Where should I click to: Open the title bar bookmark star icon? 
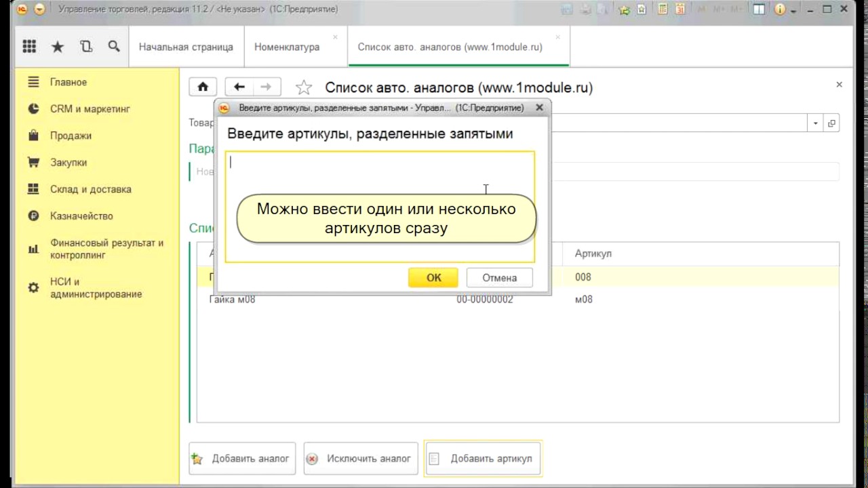click(641, 9)
